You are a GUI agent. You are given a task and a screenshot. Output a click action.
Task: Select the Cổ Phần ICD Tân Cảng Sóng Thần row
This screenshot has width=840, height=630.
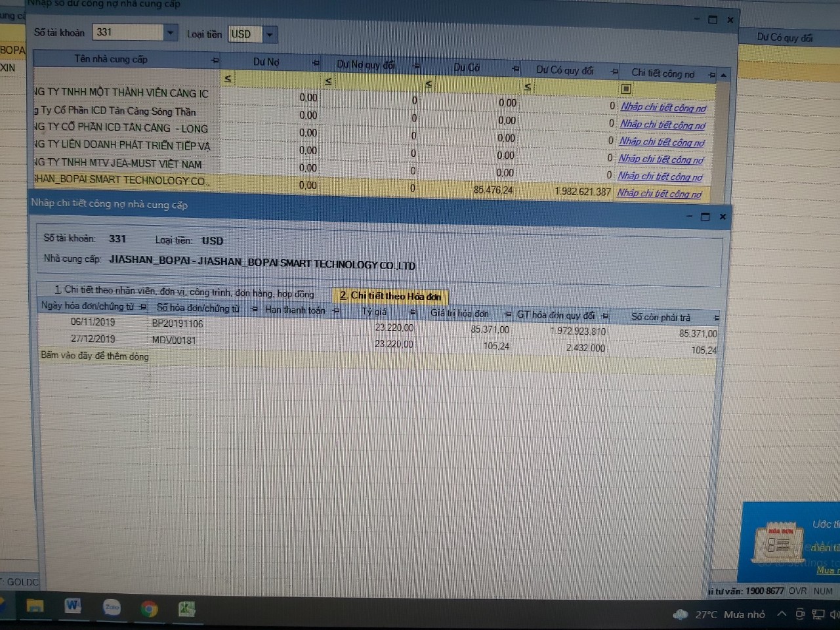[115, 111]
